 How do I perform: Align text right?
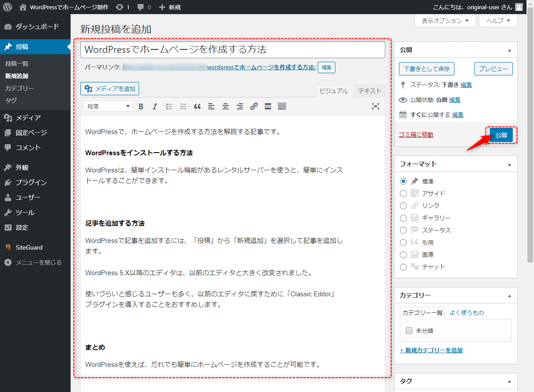pos(240,106)
